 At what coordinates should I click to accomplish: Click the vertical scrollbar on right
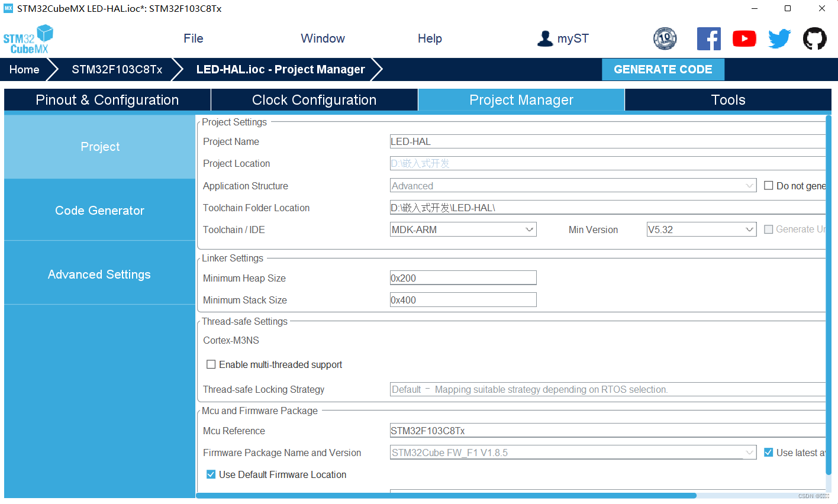[829, 295]
